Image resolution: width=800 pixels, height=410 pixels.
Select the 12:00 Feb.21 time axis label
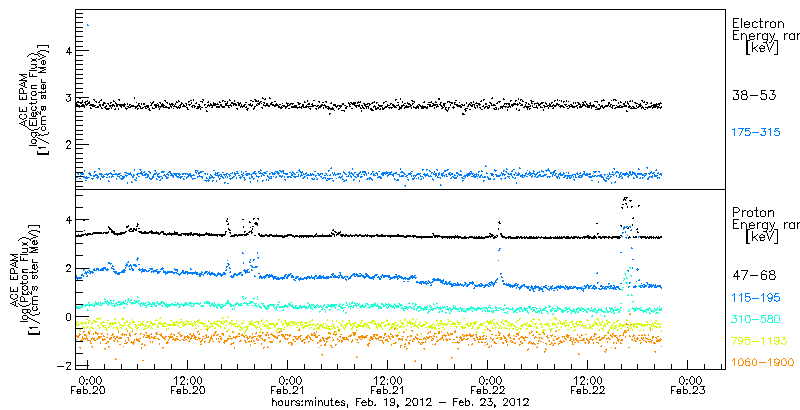point(387,386)
